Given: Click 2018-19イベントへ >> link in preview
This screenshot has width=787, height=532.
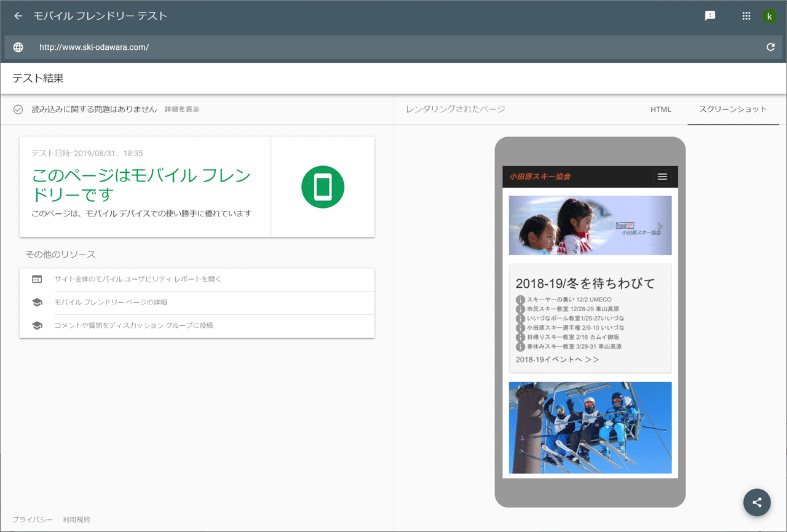Looking at the screenshot, I should [558, 360].
